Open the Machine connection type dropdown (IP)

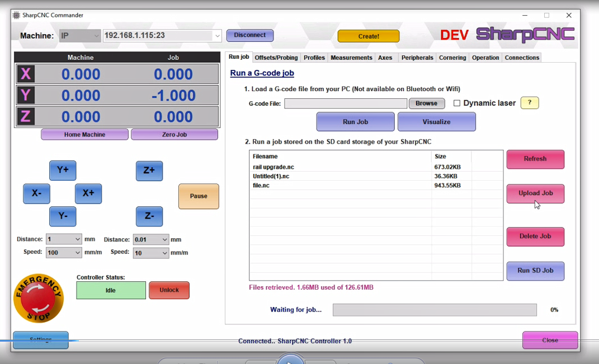coord(80,36)
